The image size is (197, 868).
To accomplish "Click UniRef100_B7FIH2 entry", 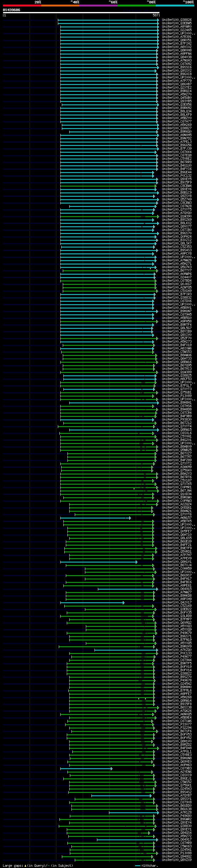I will tap(177, 43).
